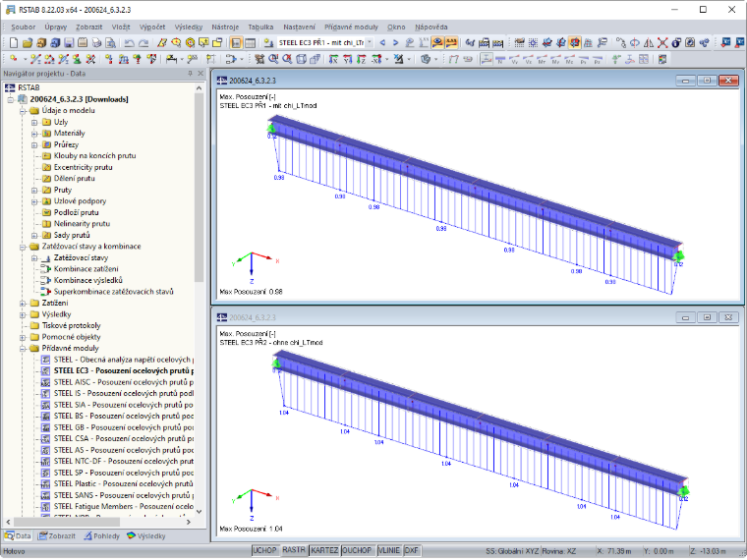Click the new node tool icon

pos(14,59)
